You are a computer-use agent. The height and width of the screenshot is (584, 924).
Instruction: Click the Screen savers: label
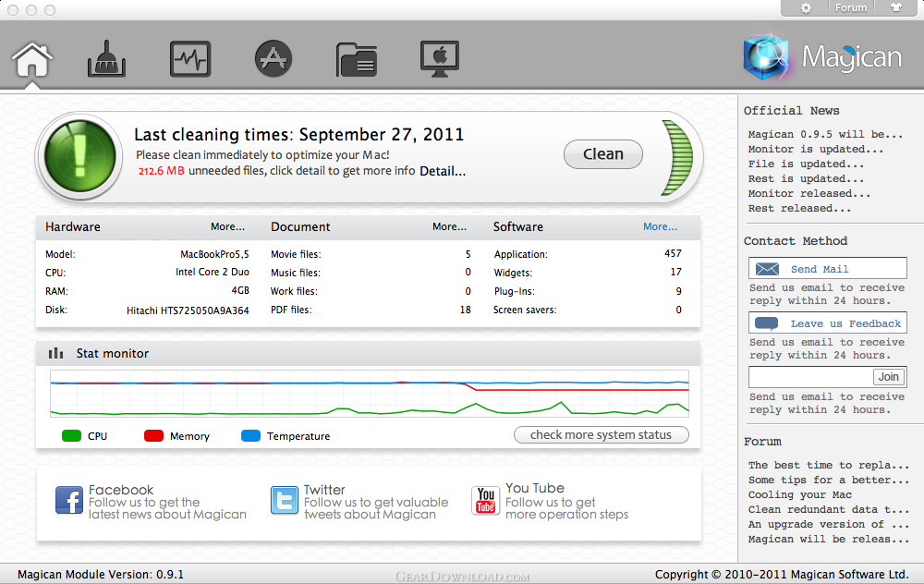click(525, 310)
